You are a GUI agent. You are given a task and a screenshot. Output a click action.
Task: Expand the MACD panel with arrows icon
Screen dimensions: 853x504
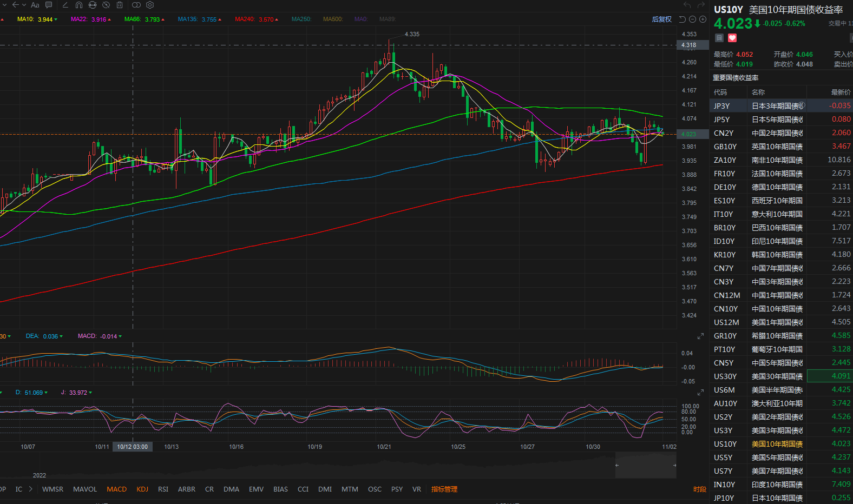[700, 336]
